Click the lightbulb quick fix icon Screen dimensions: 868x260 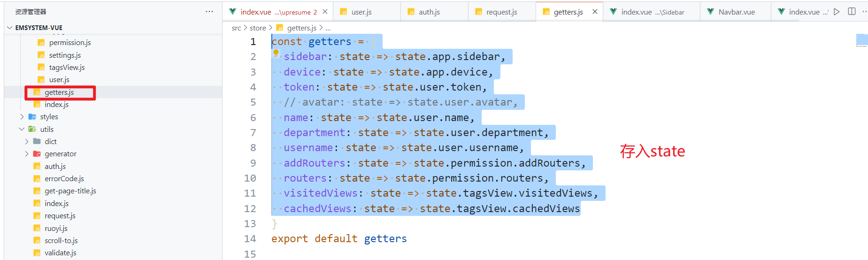coord(276,53)
